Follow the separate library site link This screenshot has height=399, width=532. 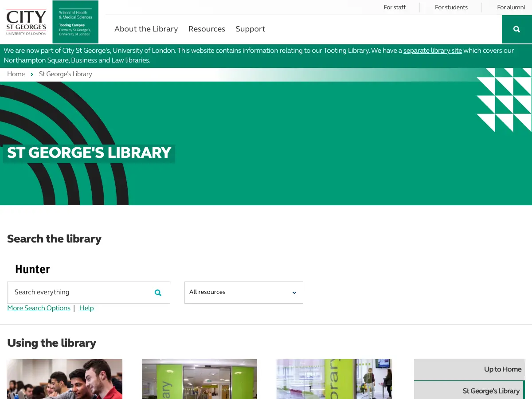point(433,51)
